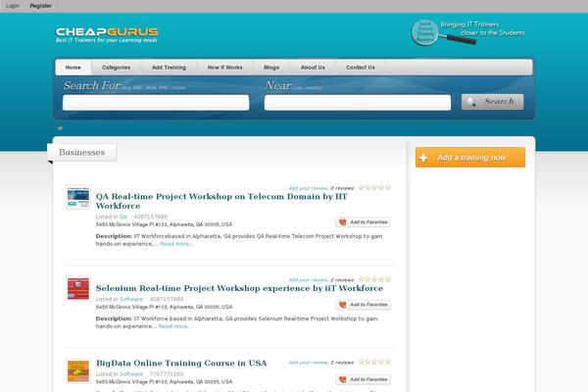Open the How It Works page
This screenshot has height=392, width=588.
tap(225, 68)
